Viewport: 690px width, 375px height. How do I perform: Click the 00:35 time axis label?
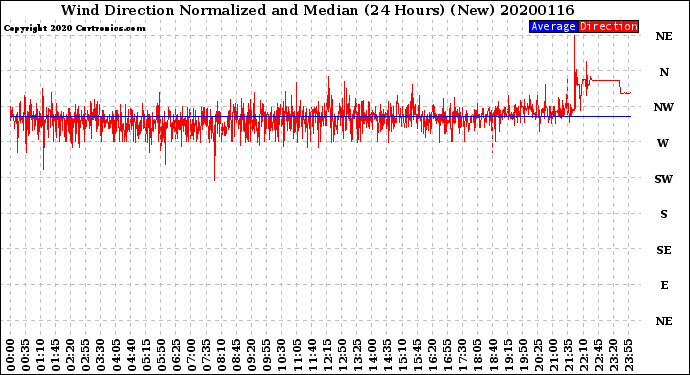coord(26,355)
